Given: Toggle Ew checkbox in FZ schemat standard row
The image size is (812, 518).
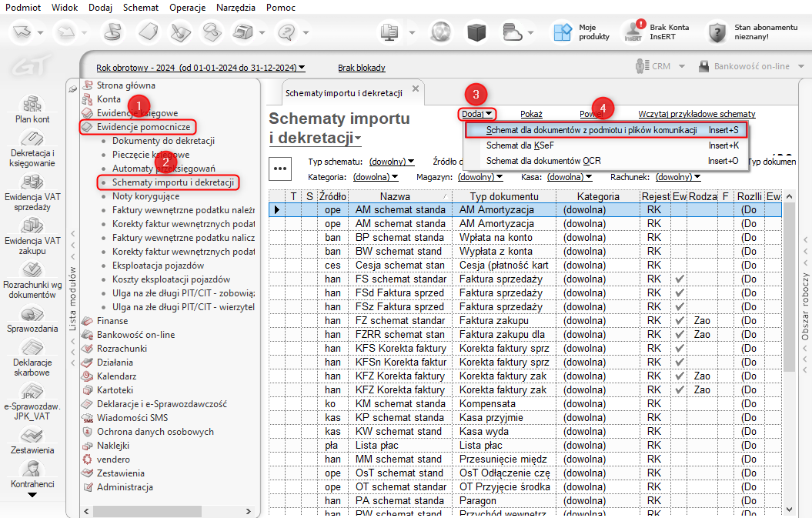Looking at the screenshot, I should click(x=680, y=320).
